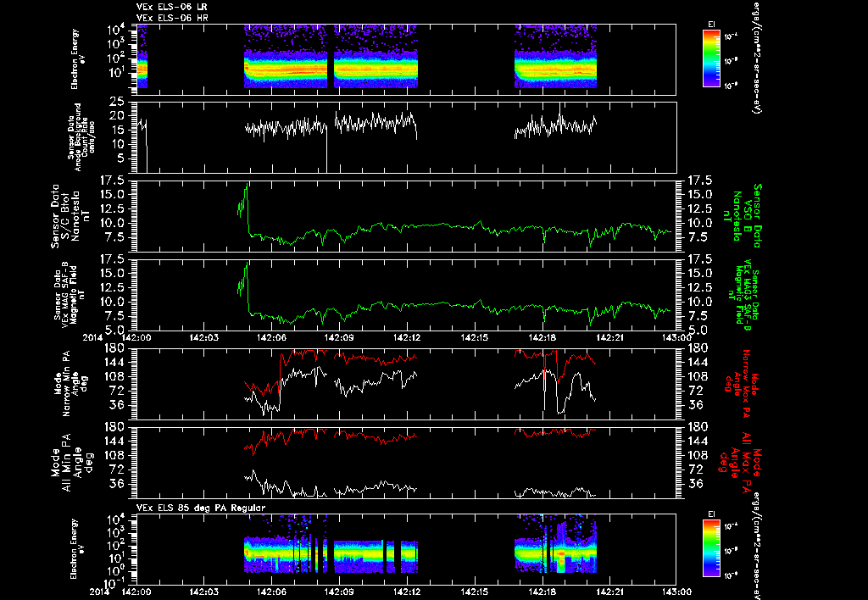Image resolution: width=868 pixels, height=600 pixels.
Task: Click "142:15" on the bottom time axis
Action: coord(475,592)
